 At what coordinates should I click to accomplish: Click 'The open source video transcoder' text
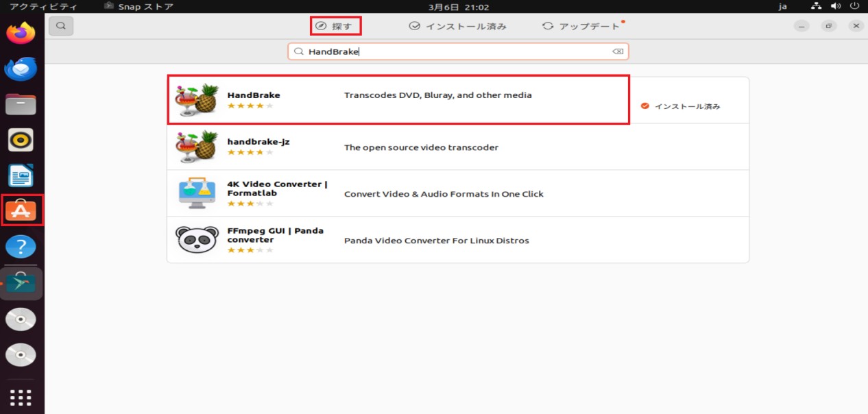[x=421, y=147]
